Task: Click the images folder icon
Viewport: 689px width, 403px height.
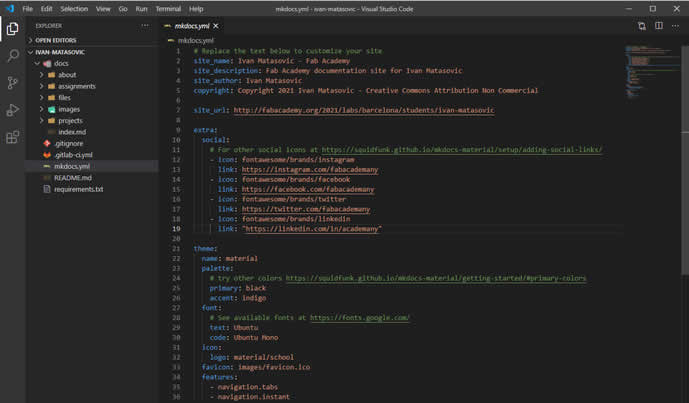Action: [51, 109]
